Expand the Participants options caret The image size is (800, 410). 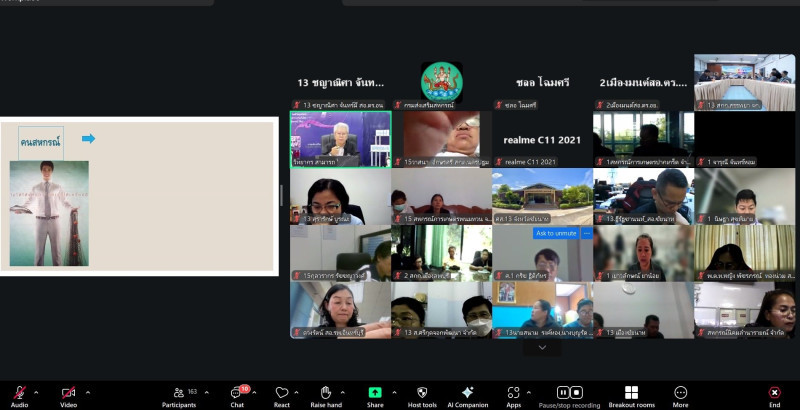pyautogui.click(x=210, y=392)
